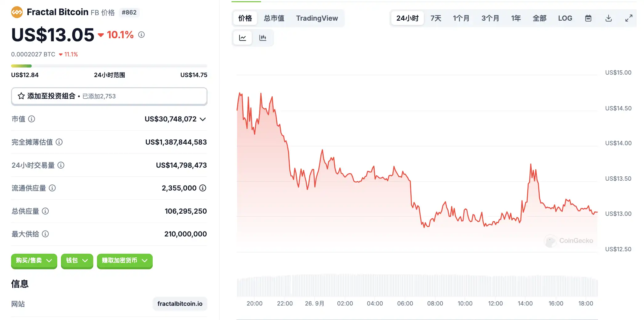The image size is (644, 320).
Task: Expand the market cap value chevron
Action: (x=203, y=119)
